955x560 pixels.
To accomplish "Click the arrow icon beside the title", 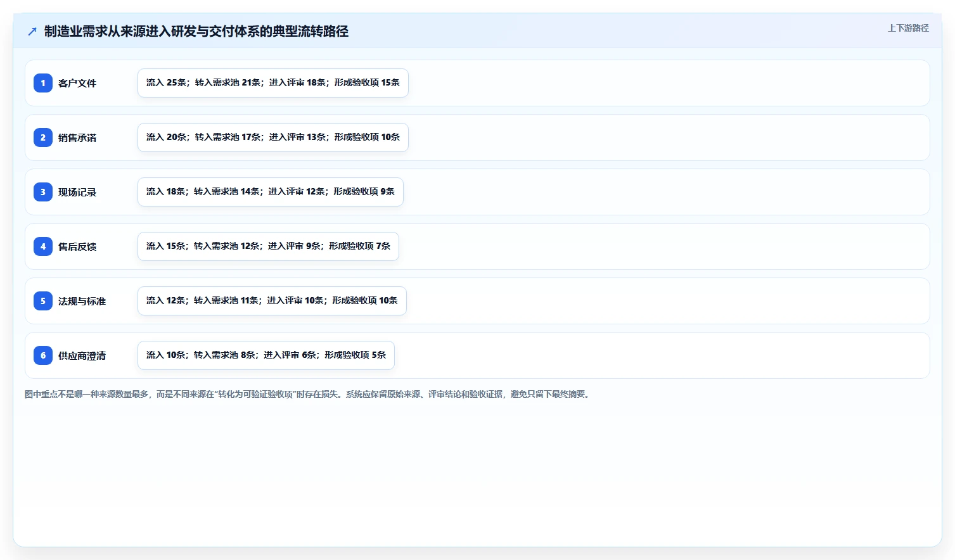I will [32, 31].
